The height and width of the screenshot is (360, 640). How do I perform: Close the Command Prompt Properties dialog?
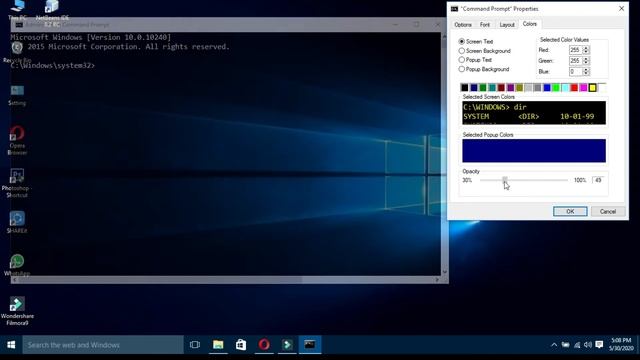click(x=622, y=9)
